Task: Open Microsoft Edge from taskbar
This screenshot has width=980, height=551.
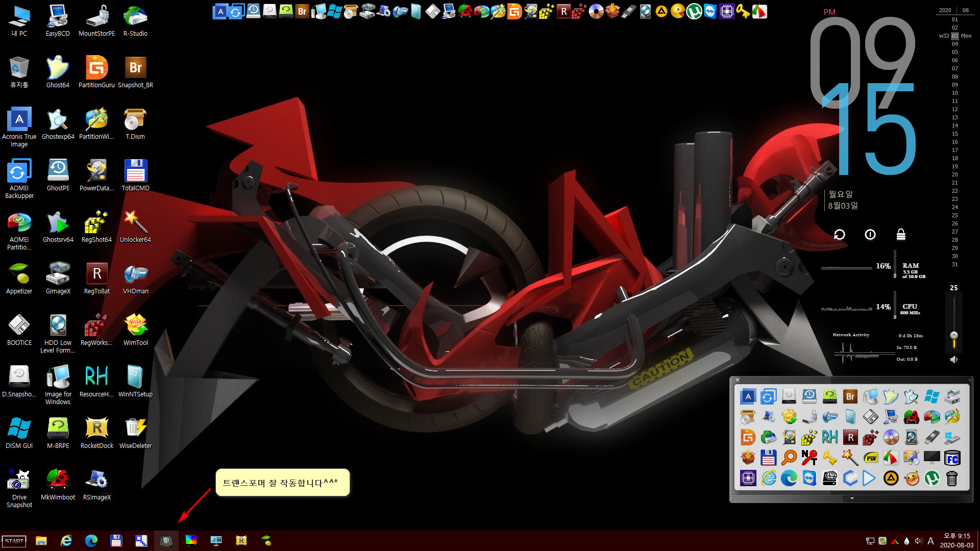Action: tap(91, 541)
